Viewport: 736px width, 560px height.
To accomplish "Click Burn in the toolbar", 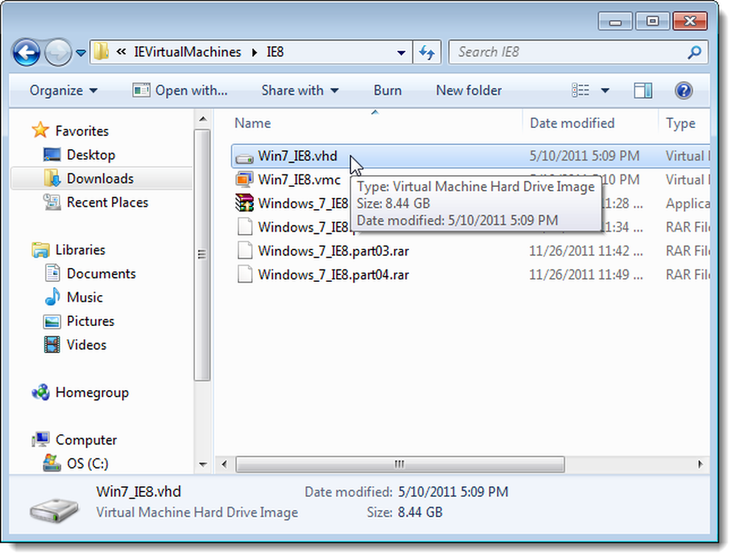I will pos(387,90).
